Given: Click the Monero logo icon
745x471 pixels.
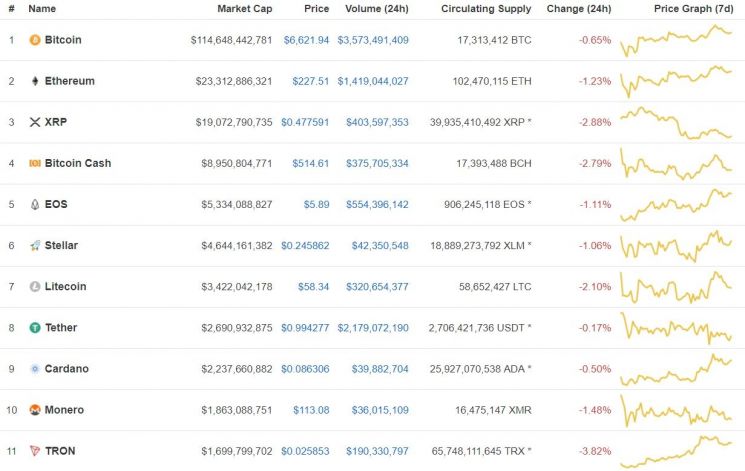Looking at the screenshot, I should tap(35, 409).
